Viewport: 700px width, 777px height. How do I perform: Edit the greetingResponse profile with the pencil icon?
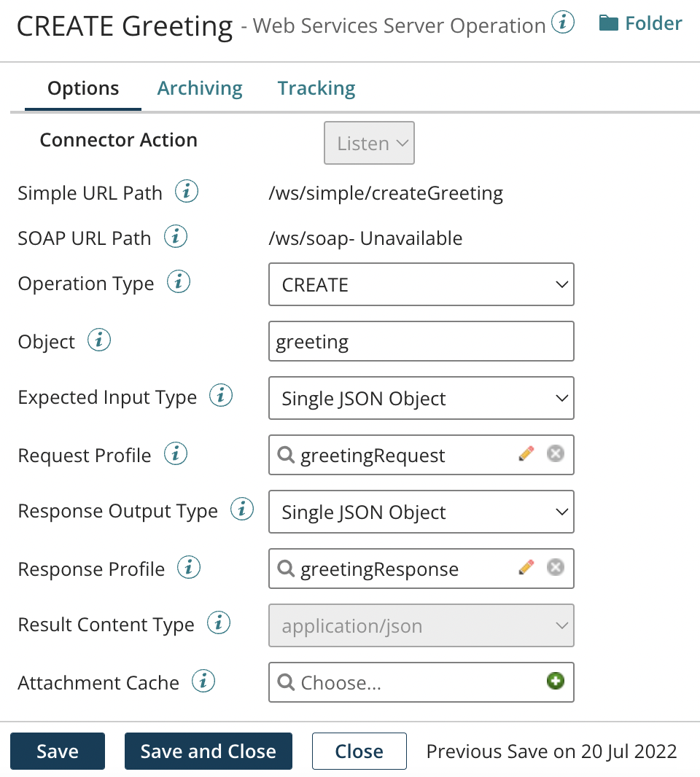(525, 567)
